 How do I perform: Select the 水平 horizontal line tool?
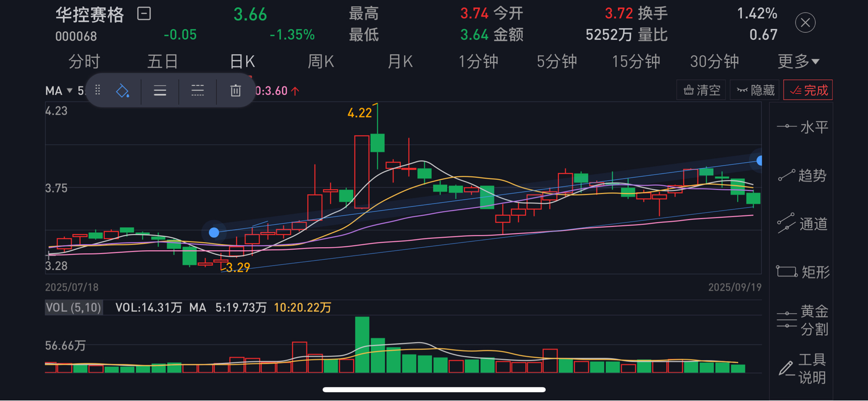point(802,127)
